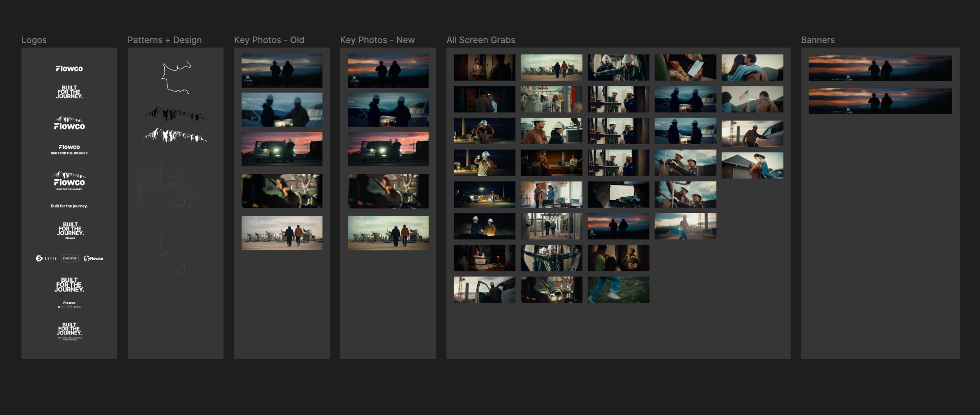Select screen grab of workers walking through pipe facility
This screenshot has height=415, width=980.
coord(551,226)
